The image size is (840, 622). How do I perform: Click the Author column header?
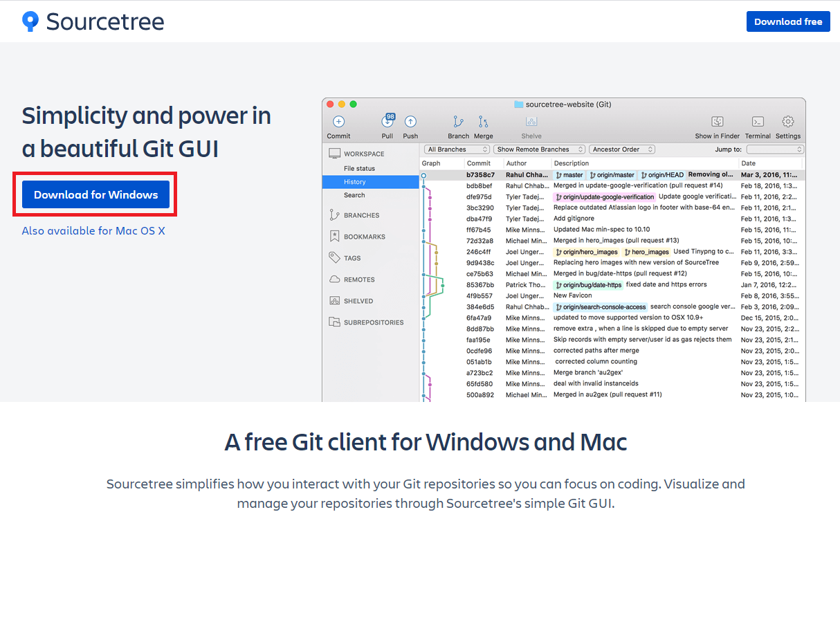[516, 163]
